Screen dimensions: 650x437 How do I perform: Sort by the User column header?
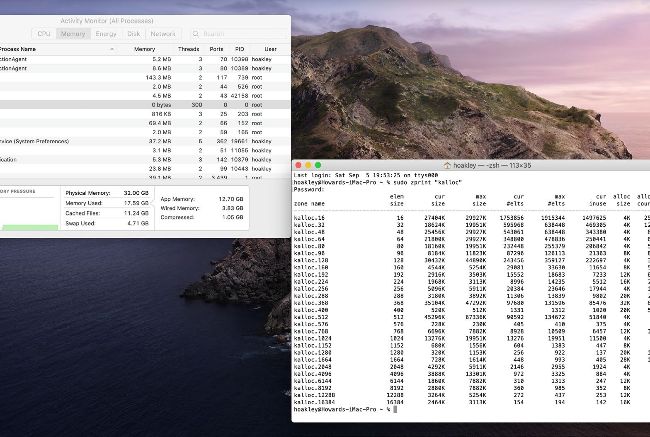coord(268,47)
